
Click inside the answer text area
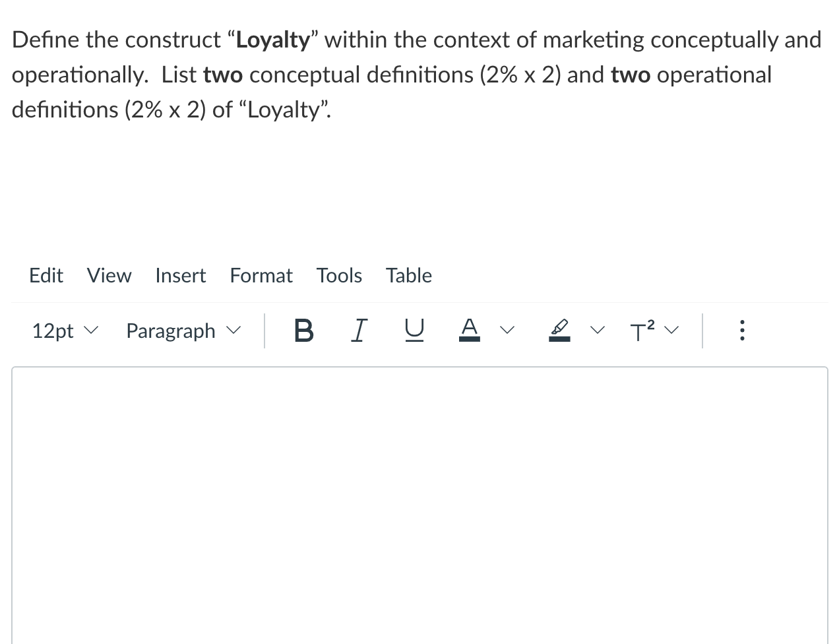[x=419, y=501]
